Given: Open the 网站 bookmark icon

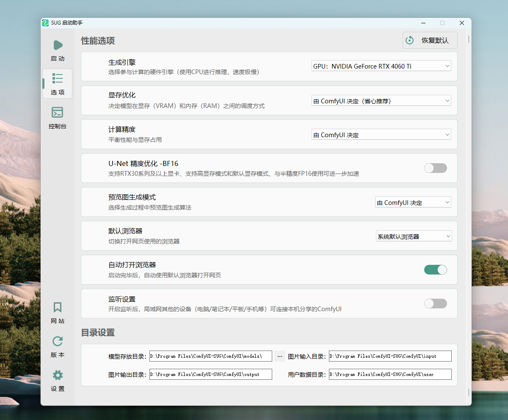Looking at the screenshot, I should click(58, 307).
